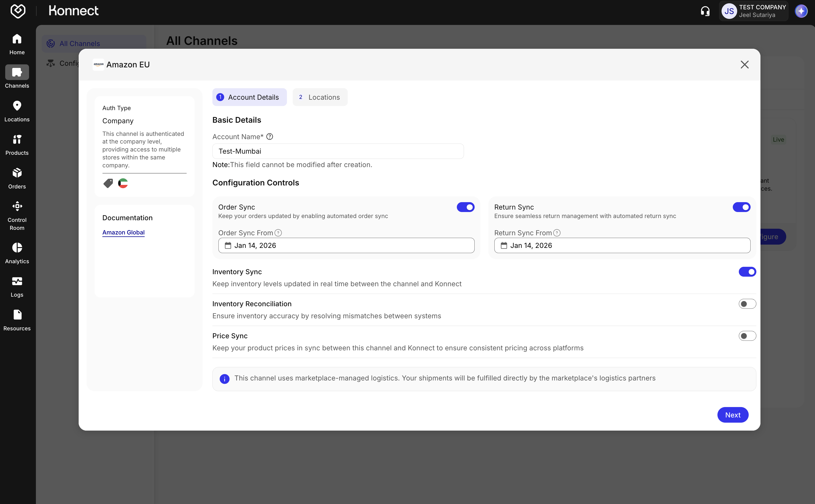Open Logs from the sidebar
The width and height of the screenshot is (815, 504).
(x=17, y=282)
